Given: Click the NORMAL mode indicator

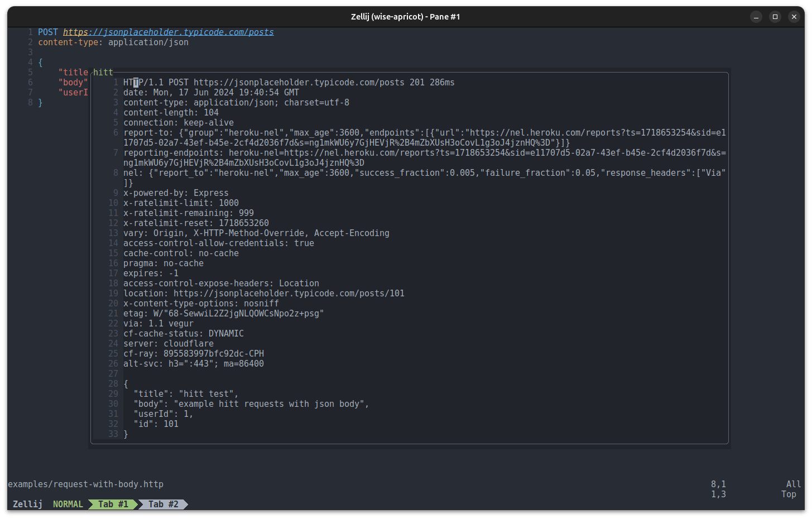Looking at the screenshot, I should 68,504.
